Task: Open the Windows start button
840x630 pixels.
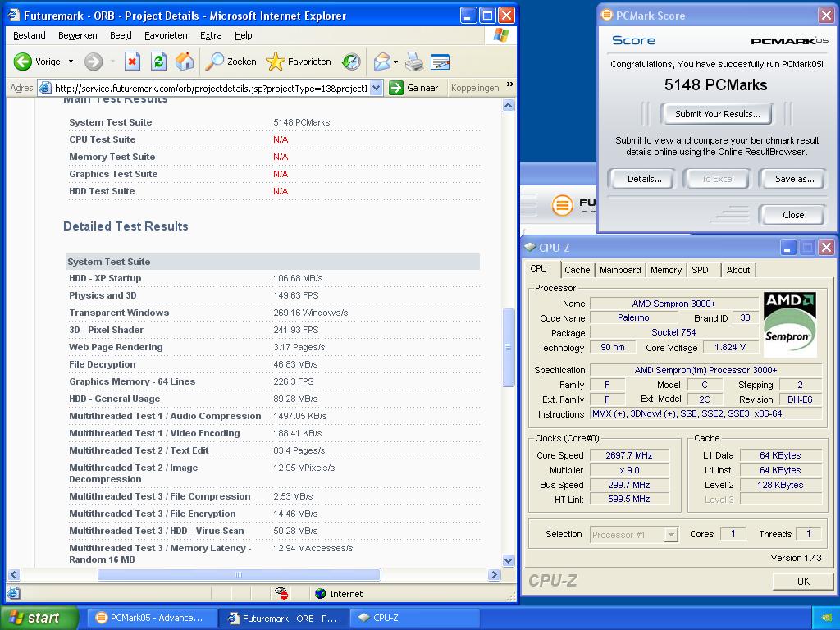Action: 39,618
